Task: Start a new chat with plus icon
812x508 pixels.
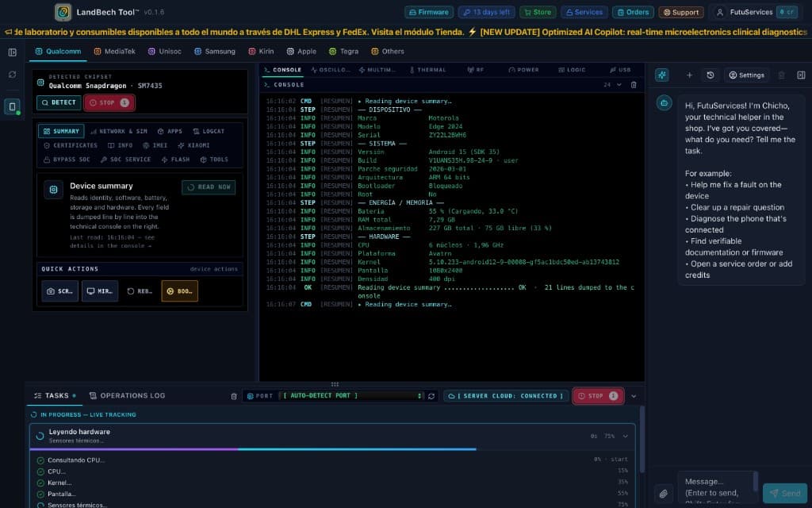Action: (x=689, y=75)
